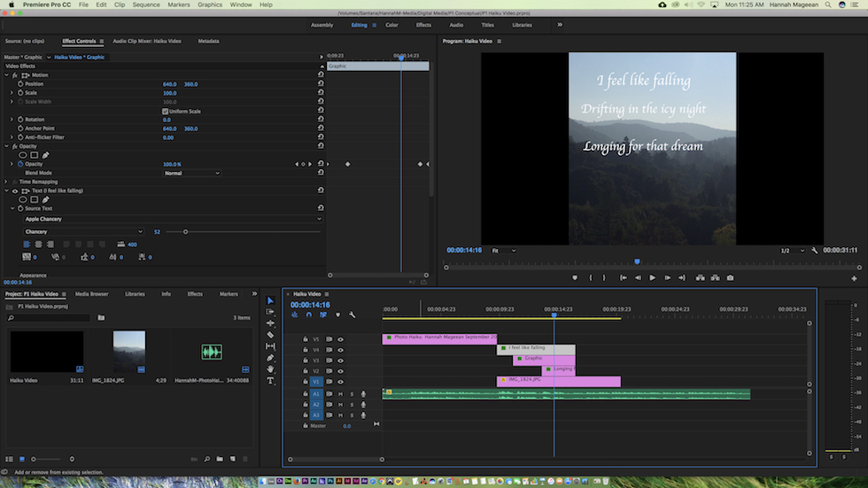The width and height of the screenshot is (868, 488).
Task: Solo track A2
Action: 352,405
